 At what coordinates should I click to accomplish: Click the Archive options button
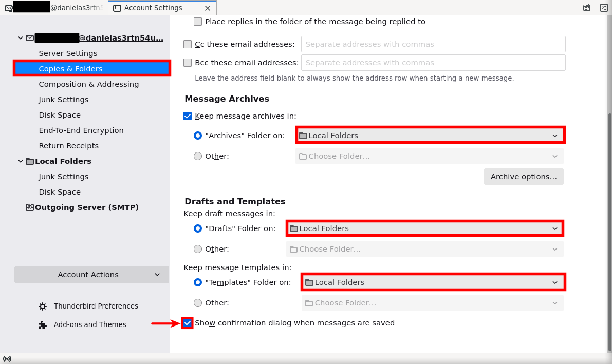(523, 177)
